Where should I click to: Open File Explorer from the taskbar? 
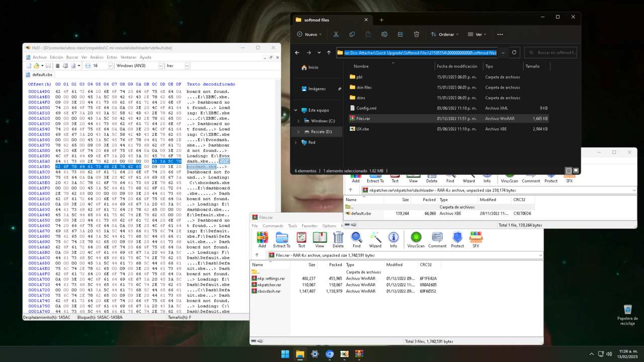pos(300,354)
